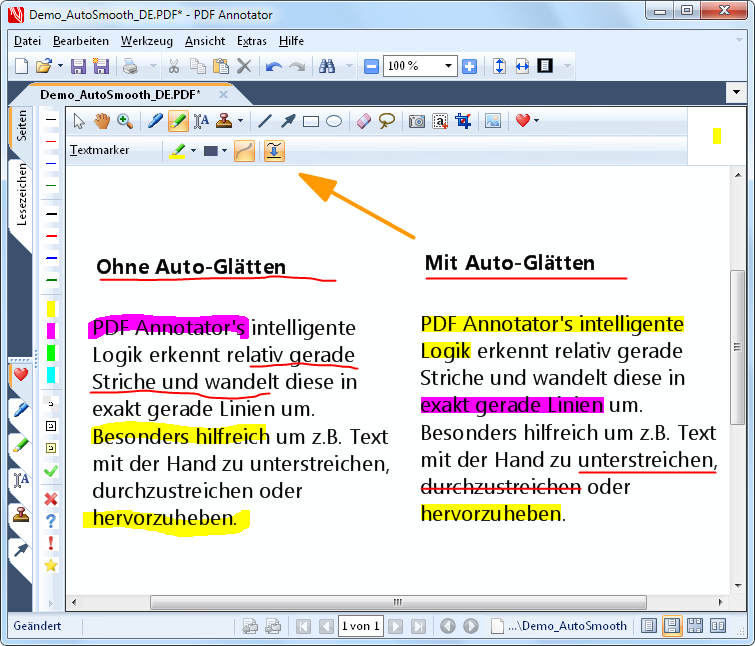Select the Rectangle shape tool
This screenshot has width=755, height=646.
click(x=311, y=121)
